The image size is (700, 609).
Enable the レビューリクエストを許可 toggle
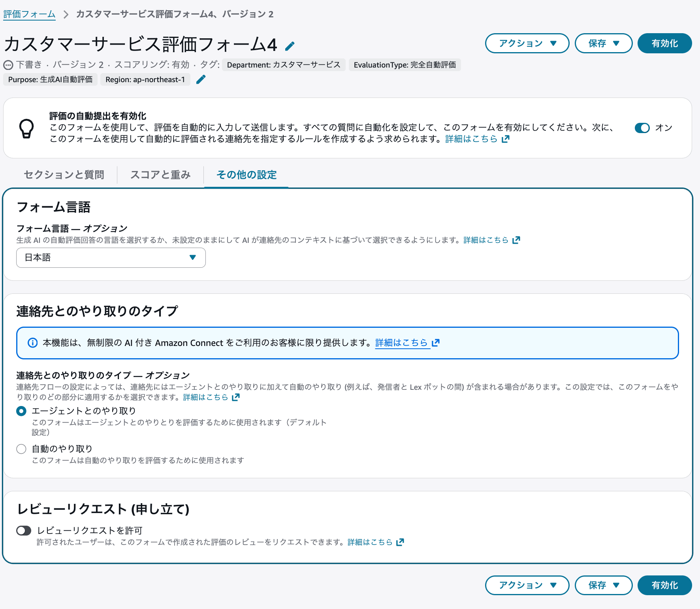click(23, 530)
